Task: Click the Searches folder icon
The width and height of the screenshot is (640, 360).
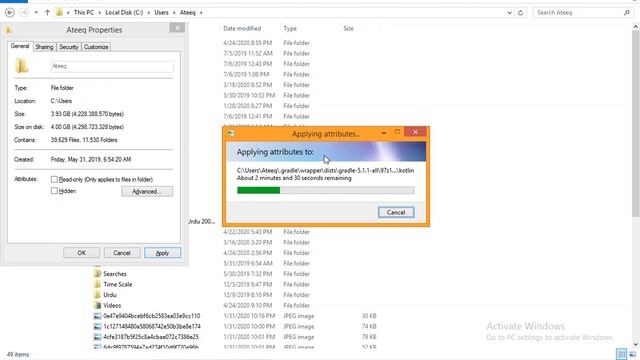Action: 97,274
